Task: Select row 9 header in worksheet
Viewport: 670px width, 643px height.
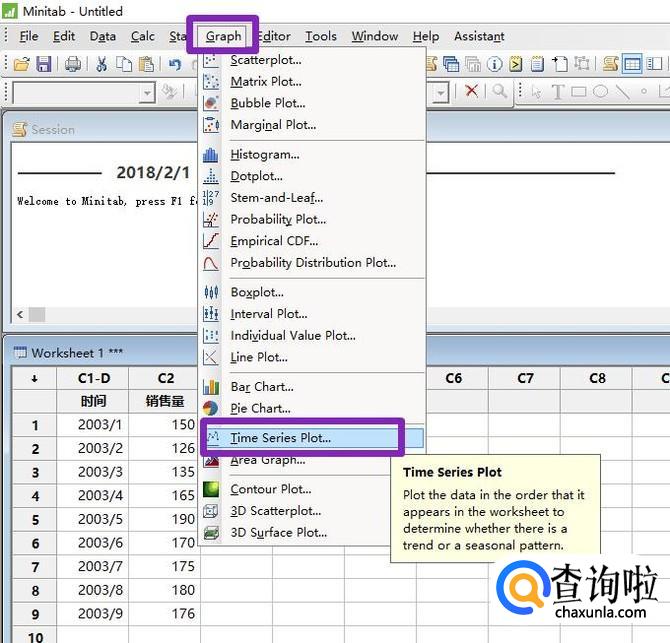Action: [x=35, y=614]
